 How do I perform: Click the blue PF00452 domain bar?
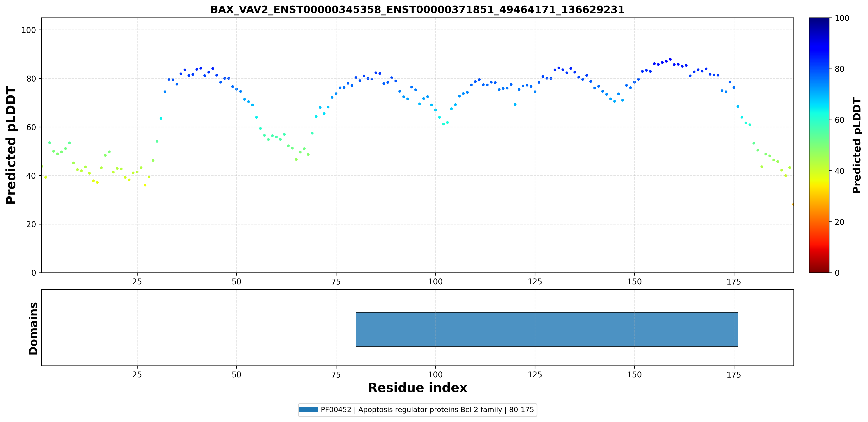click(x=547, y=329)
